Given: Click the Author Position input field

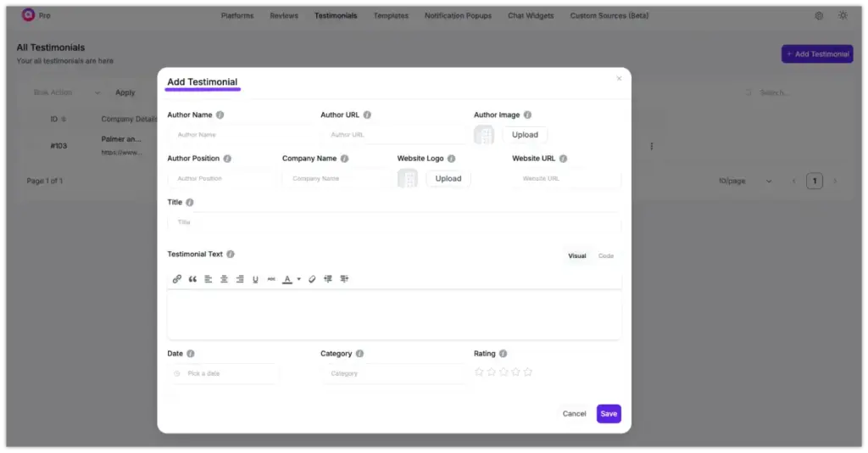Looking at the screenshot, I should pyautogui.click(x=221, y=178).
